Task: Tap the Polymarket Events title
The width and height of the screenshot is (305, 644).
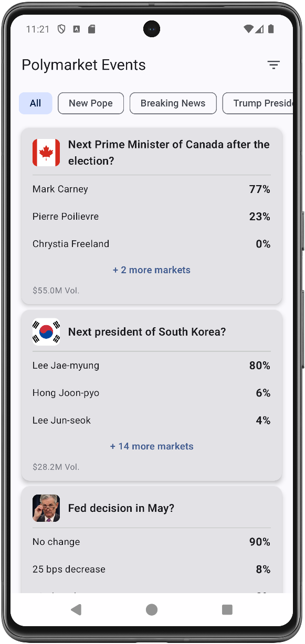Action: point(83,65)
